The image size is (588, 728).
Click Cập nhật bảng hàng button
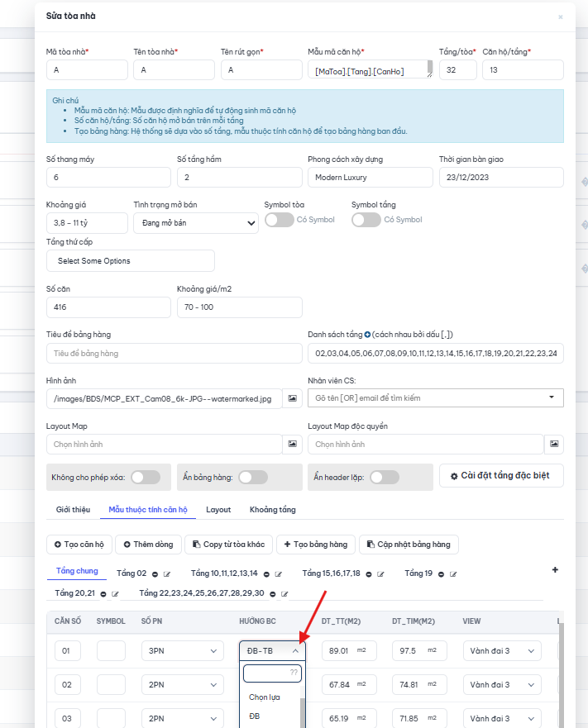click(409, 545)
